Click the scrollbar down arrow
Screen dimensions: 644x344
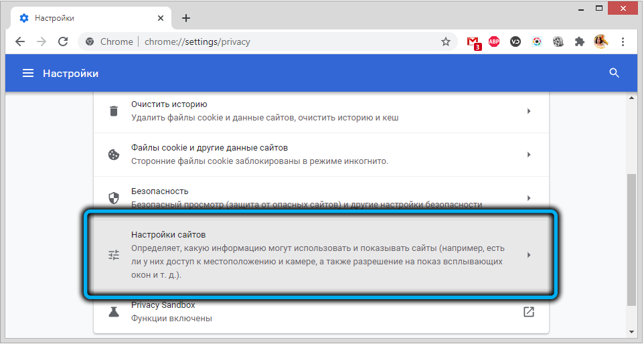coord(631,333)
